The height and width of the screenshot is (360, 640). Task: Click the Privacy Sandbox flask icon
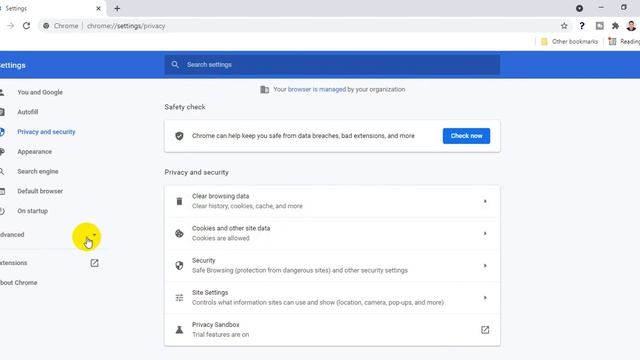pos(179,330)
